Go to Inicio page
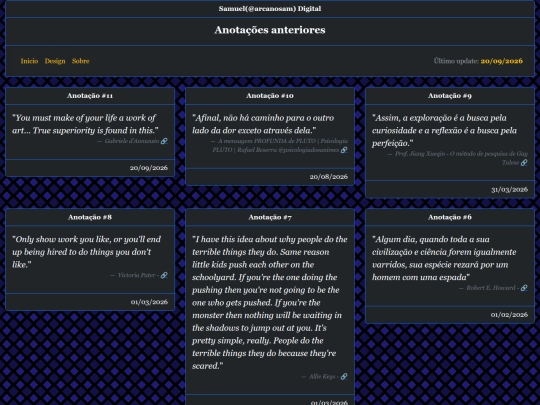The width and height of the screenshot is (540, 405). coord(29,61)
